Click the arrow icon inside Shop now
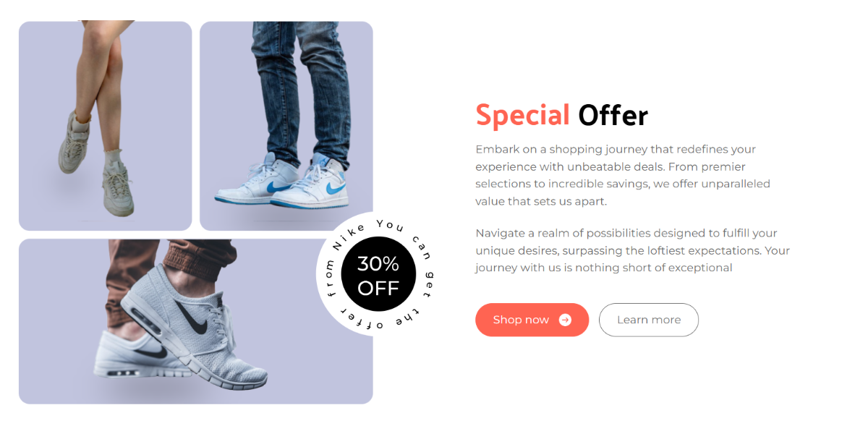The height and width of the screenshot is (426, 868). coord(565,320)
